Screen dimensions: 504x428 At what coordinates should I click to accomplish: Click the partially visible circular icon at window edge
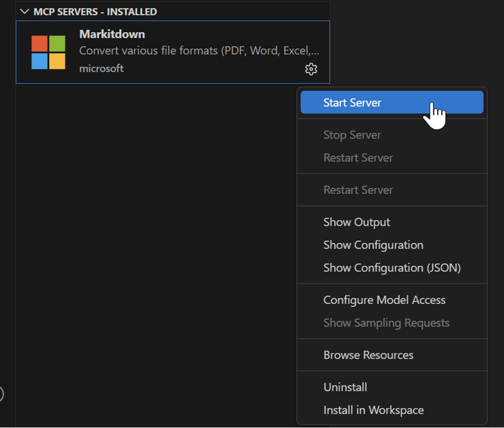pyautogui.click(x=2, y=394)
